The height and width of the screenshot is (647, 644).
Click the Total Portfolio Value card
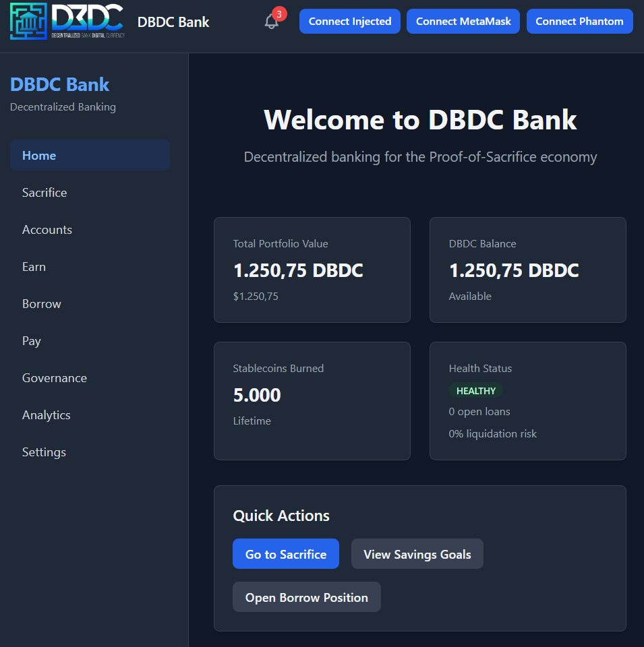[312, 269]
